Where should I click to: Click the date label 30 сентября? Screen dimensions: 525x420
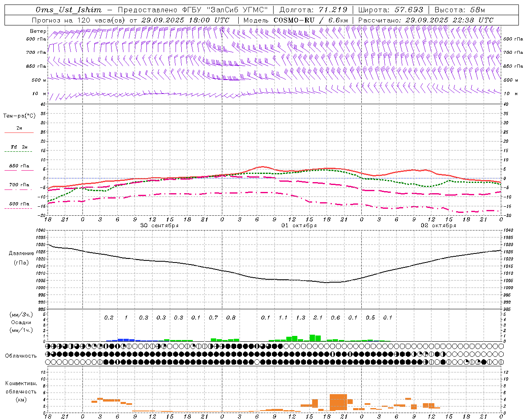[x=159, y=226]
